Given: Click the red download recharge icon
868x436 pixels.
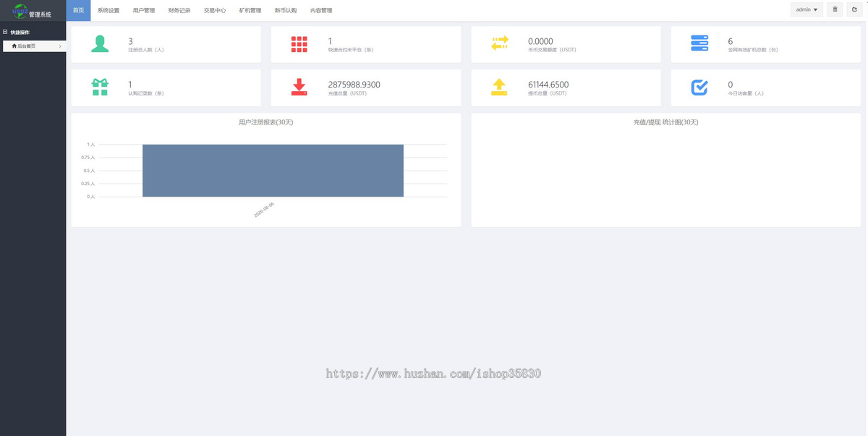Looking at the screenshot, I should click(299, 87).
